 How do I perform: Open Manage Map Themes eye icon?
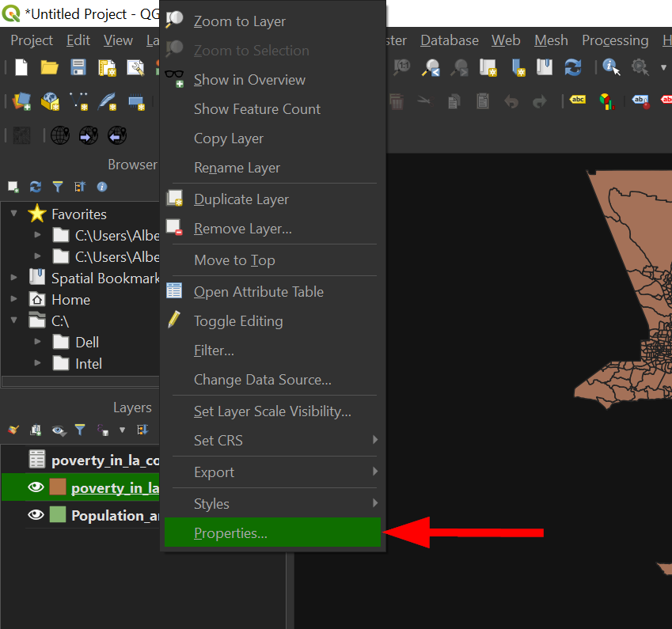[x=59, y=430]
